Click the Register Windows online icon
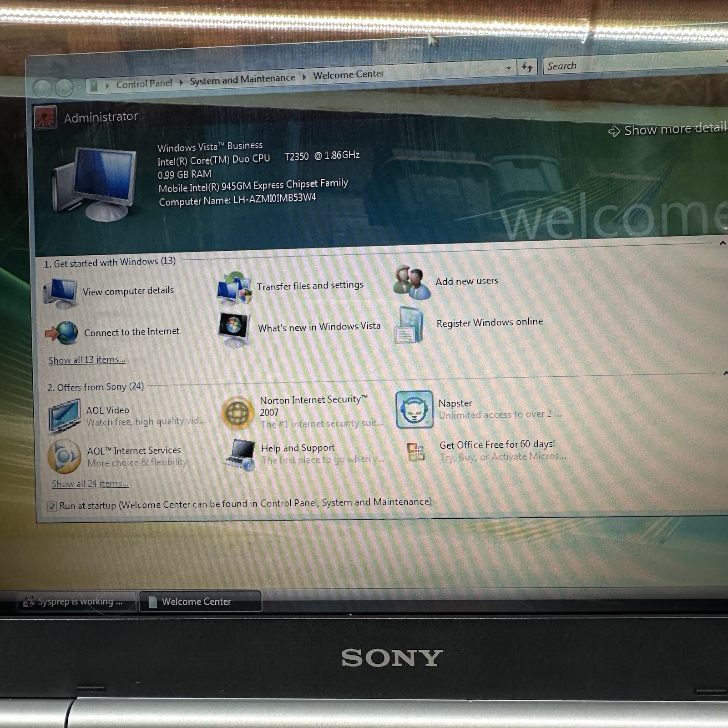 (409, 325)
